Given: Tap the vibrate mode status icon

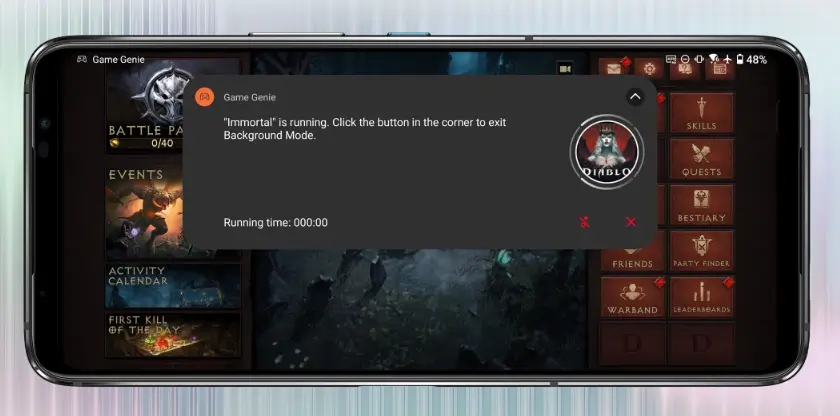Looking at the screenshot, I should pos(699,59).
